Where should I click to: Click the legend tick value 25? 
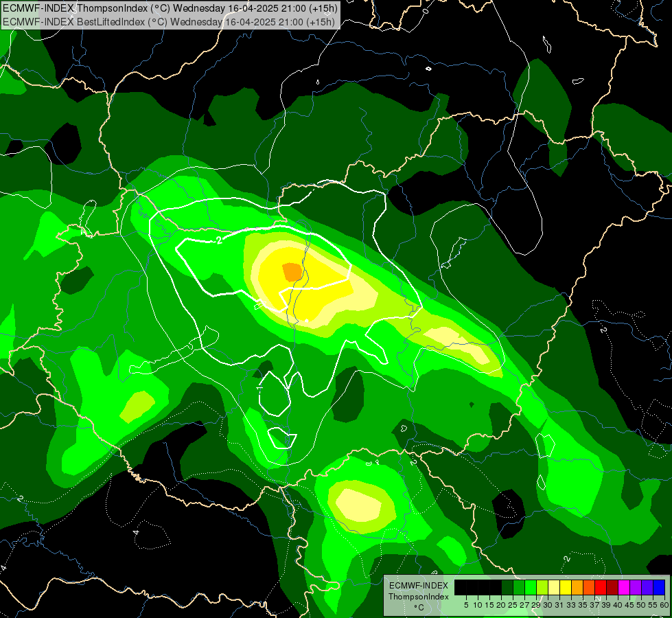(x=513, y=605)
